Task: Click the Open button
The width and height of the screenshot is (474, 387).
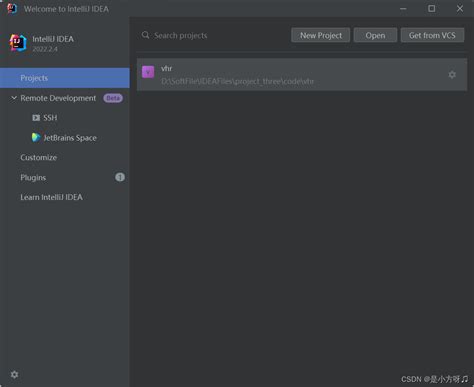Action: coord(375,35)
